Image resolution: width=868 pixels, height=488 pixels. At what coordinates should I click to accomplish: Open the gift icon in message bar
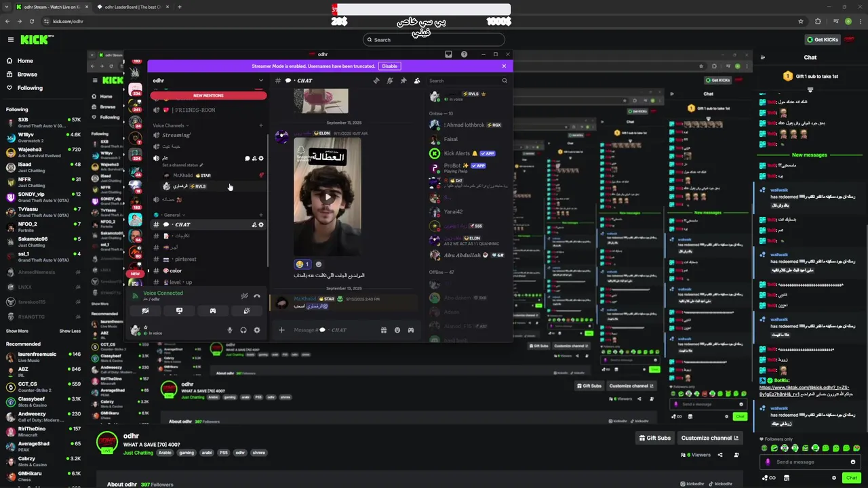[x=384, y=330]
